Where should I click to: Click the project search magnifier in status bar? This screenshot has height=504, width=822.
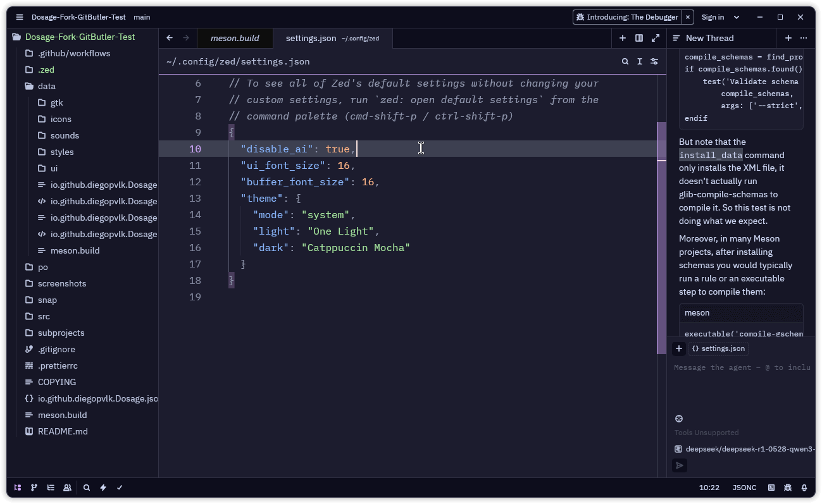click(87, 488)
